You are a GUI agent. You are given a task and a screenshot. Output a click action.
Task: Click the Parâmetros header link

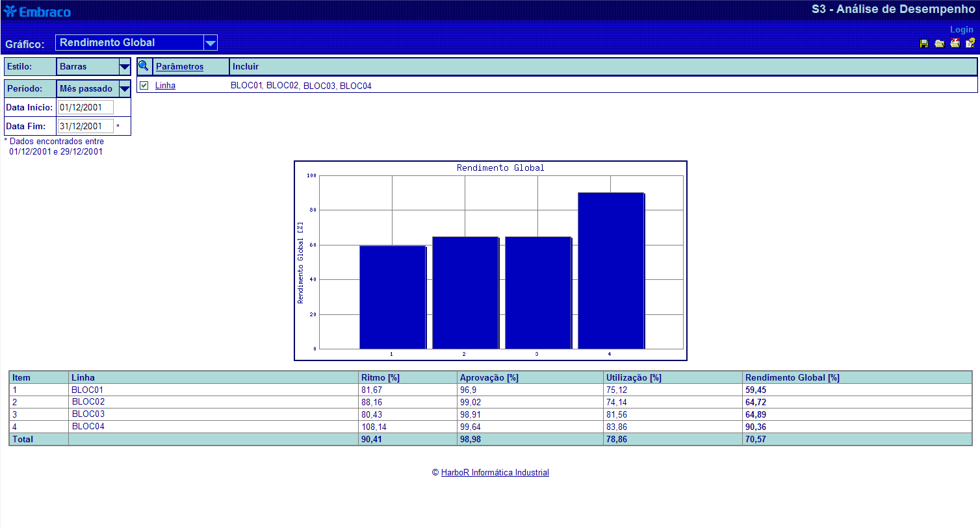point(179,66)
